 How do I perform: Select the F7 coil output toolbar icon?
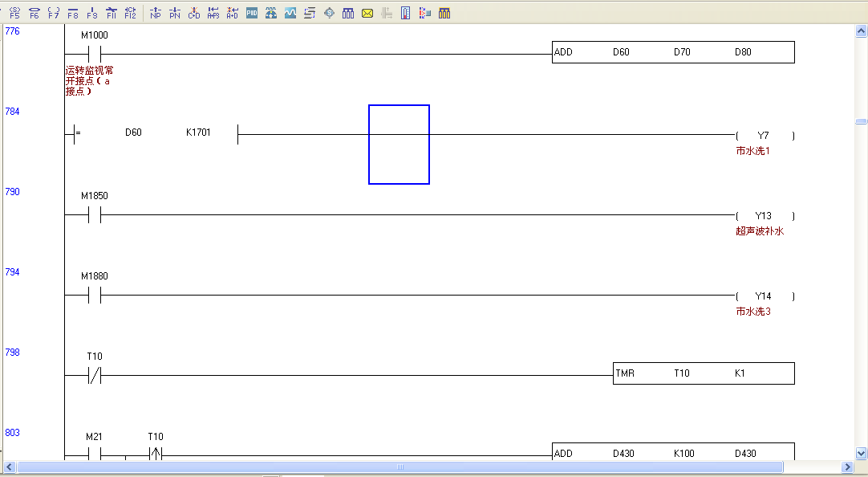point(53,13)
